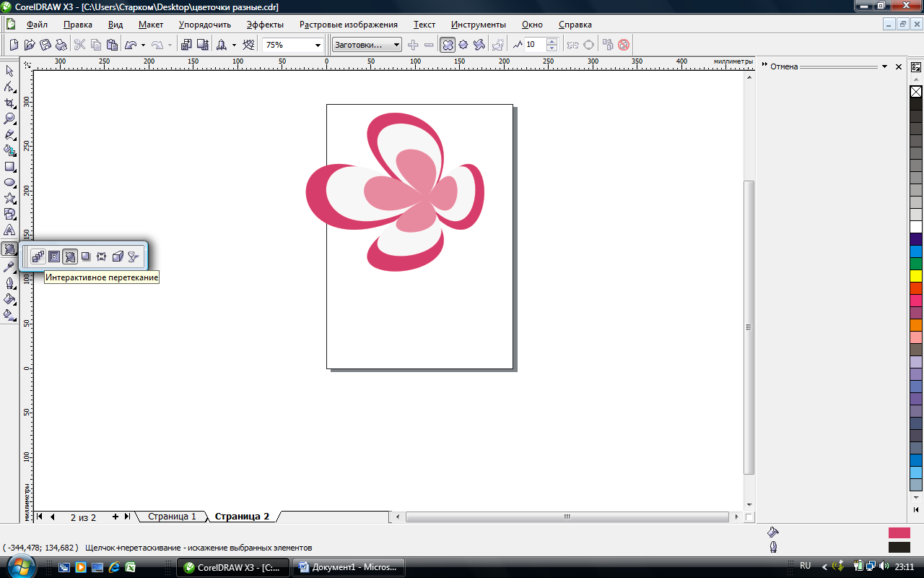Viewport: 924px width, 578px height.
Task: Open the 75% zoom level dropdown
Action: tap(318, 46)
